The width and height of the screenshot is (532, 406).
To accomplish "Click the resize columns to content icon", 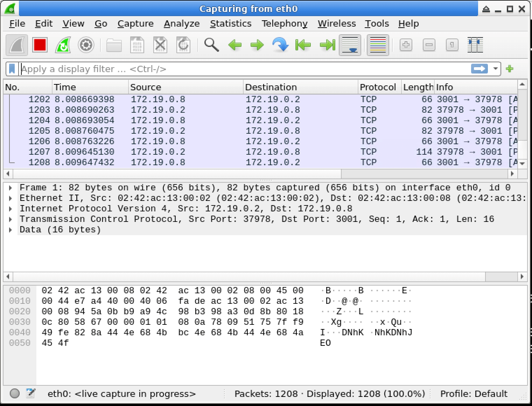I will click(475, 45).
